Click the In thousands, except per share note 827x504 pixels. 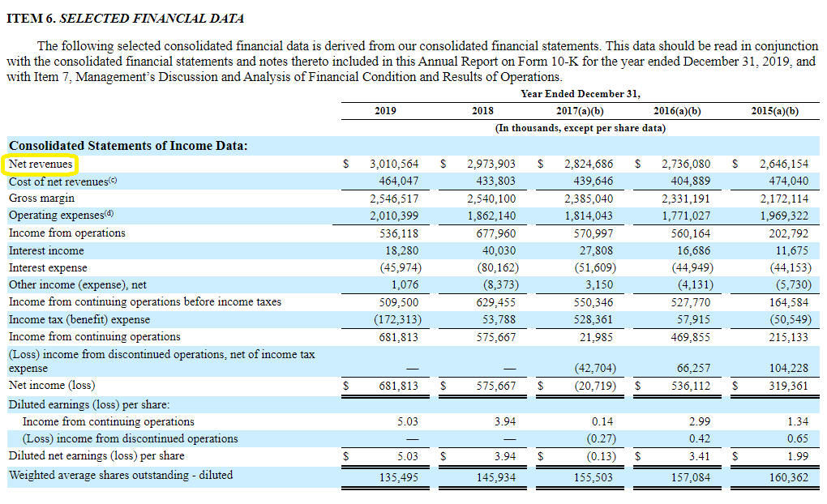point(580,128)
